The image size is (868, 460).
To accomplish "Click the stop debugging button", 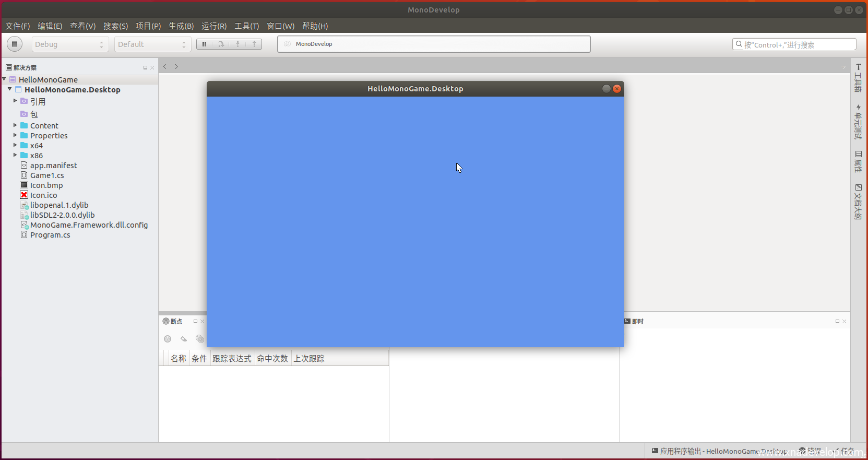I will click(15, 44).
